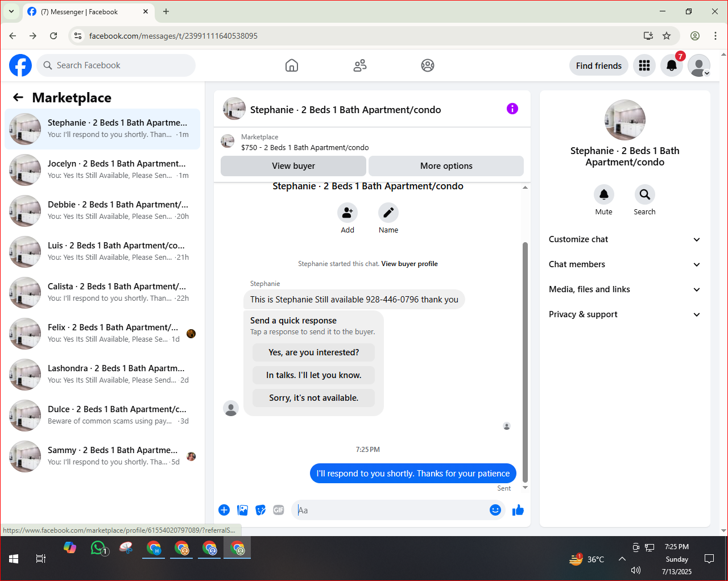Open the View buyer profile link

409,264
